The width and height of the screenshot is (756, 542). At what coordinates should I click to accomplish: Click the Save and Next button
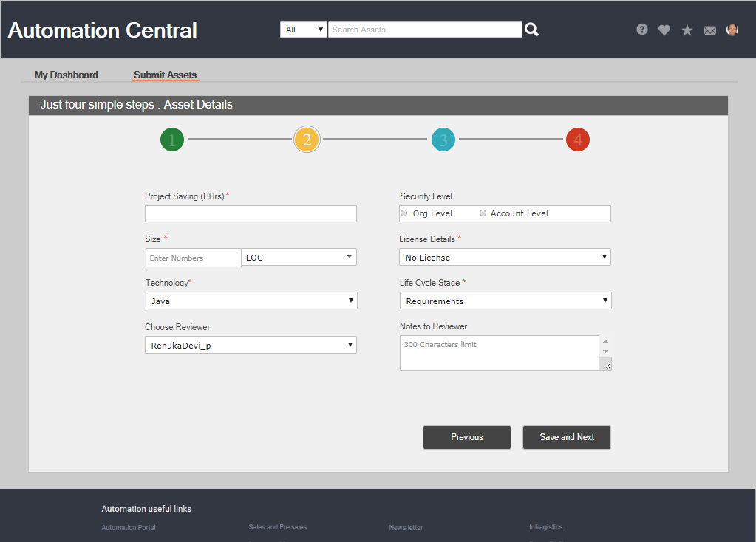[567, 437]
